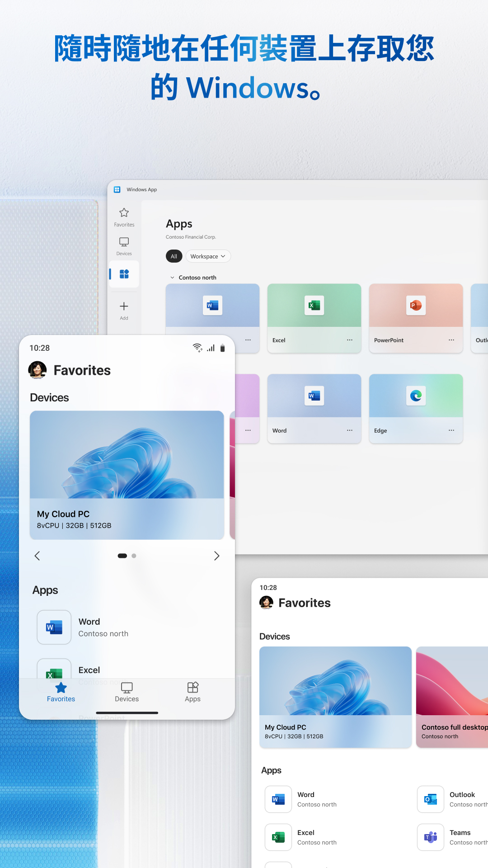Go to next device with right chevron

(216, 556)
